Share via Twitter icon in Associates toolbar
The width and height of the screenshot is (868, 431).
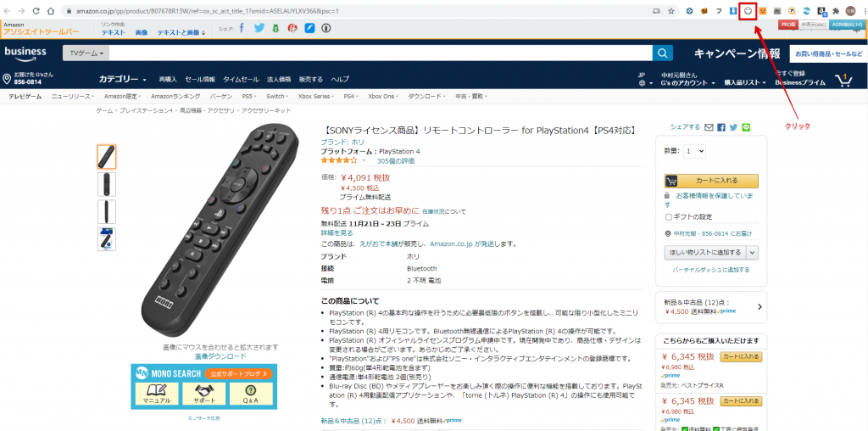tap(259, 28)
